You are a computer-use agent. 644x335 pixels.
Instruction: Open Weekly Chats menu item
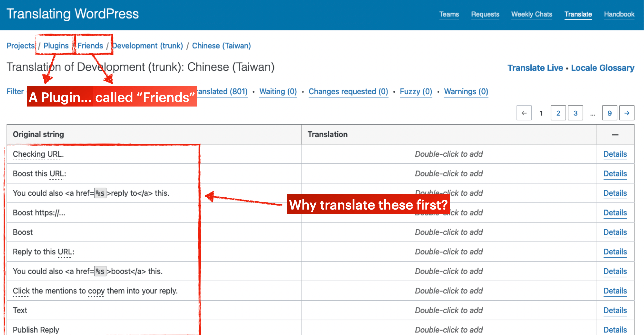coord(531,14)
